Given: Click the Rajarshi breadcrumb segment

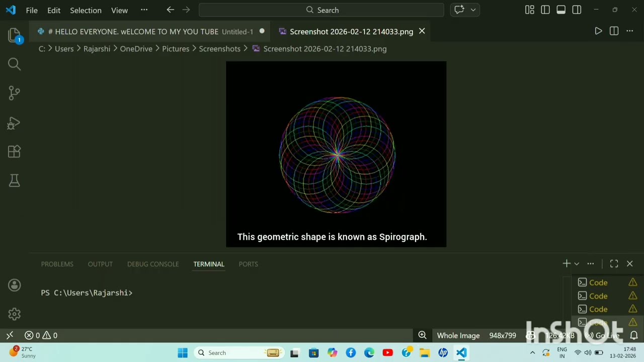Looking at the screenshot, I should tap(97, 49).
